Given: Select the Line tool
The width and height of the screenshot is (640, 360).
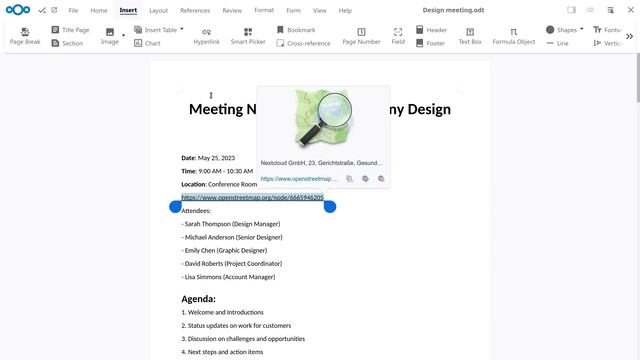Looking at the screenshot, I should (x=558, y=43).
